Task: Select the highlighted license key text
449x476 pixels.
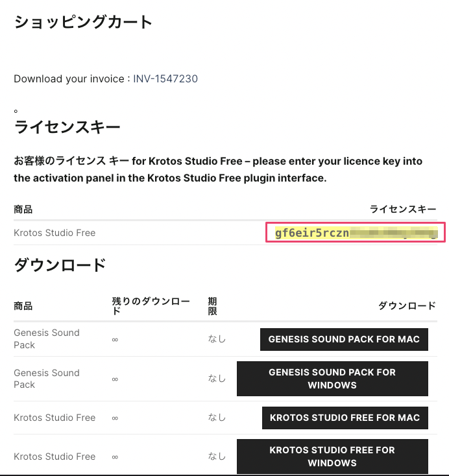Action: point(356,233)
